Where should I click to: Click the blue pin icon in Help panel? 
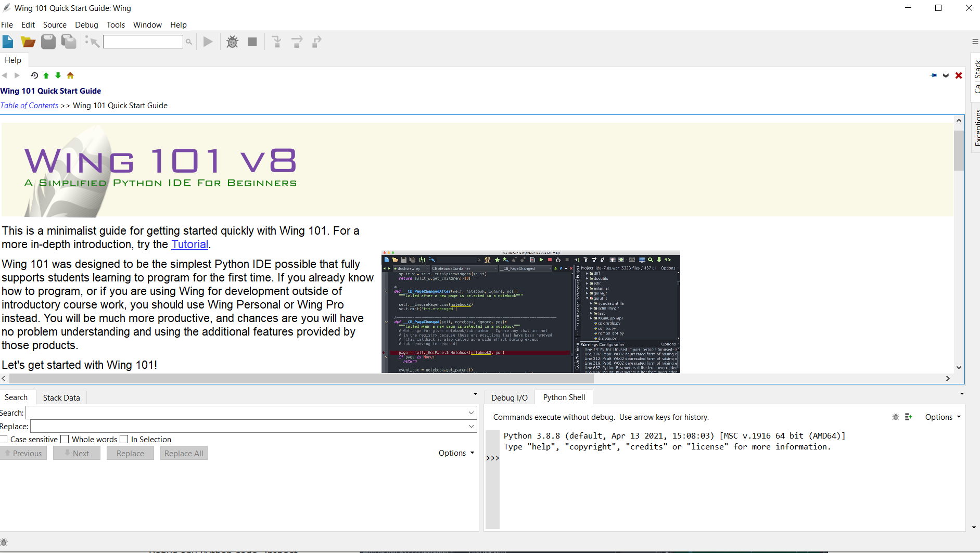[x=933, y=75]
